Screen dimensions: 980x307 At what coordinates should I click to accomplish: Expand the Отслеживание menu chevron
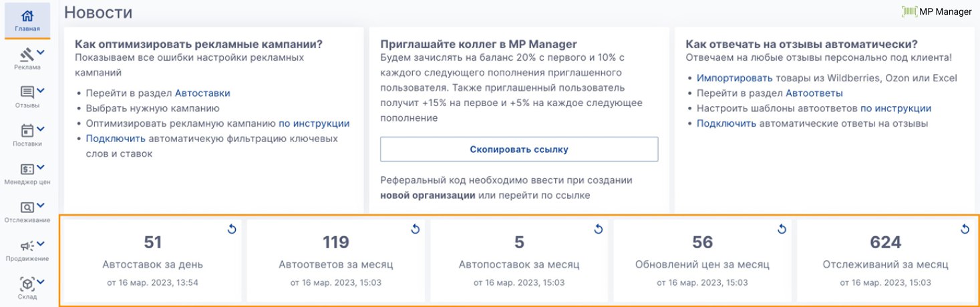40,206
